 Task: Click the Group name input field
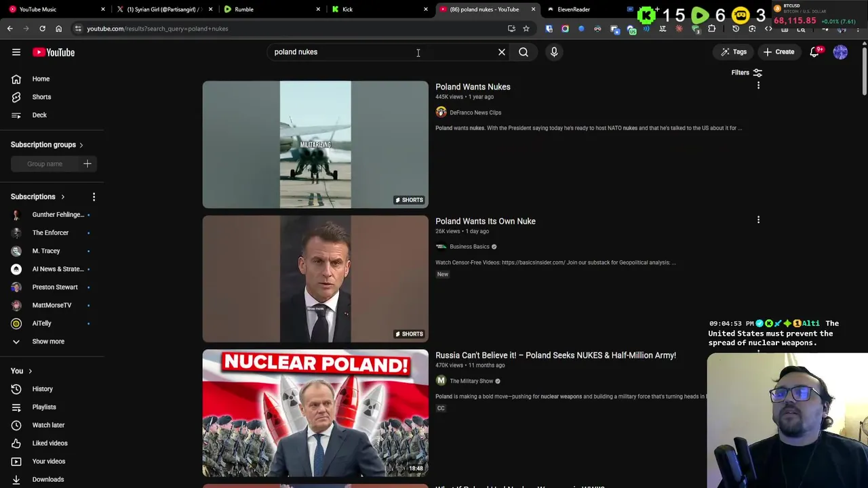[x=45, y=164]
